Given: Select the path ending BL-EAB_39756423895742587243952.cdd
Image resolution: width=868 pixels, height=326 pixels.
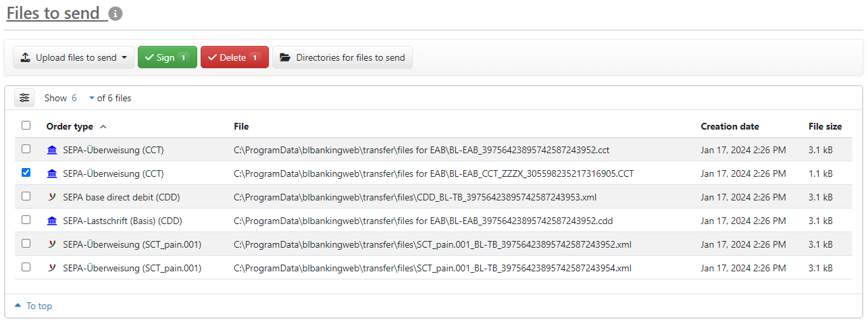Looking at the screenshot, I should (423, 221).
